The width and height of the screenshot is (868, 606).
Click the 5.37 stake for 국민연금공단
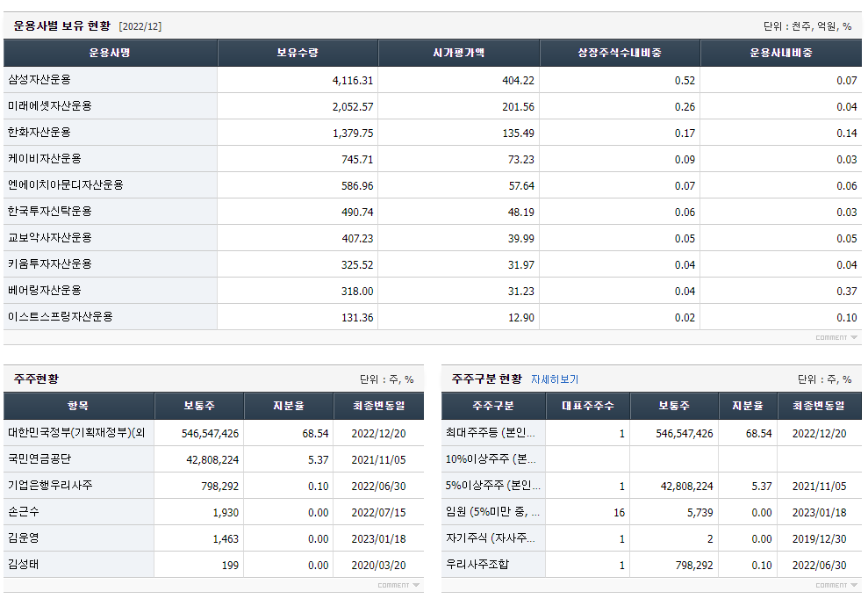pyautogui.click(x=318, y=460)
